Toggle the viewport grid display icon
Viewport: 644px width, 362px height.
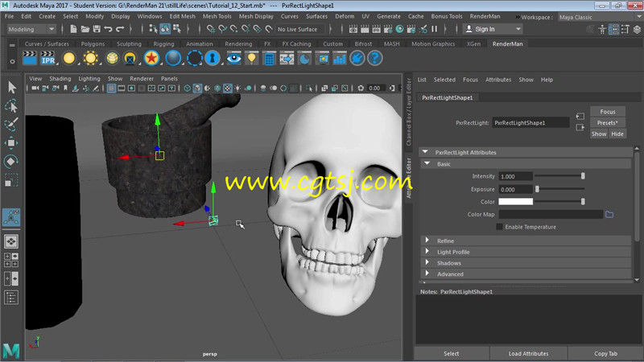coord(111,88)
